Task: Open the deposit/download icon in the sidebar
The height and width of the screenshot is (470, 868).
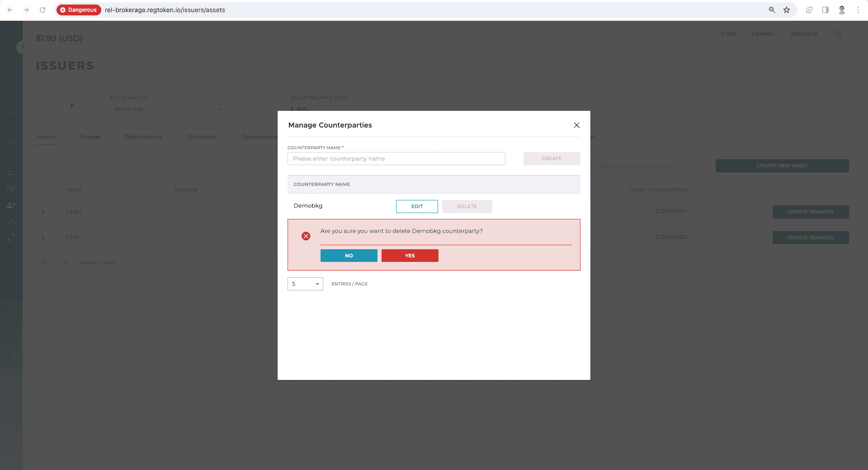Action: (11, 221)
